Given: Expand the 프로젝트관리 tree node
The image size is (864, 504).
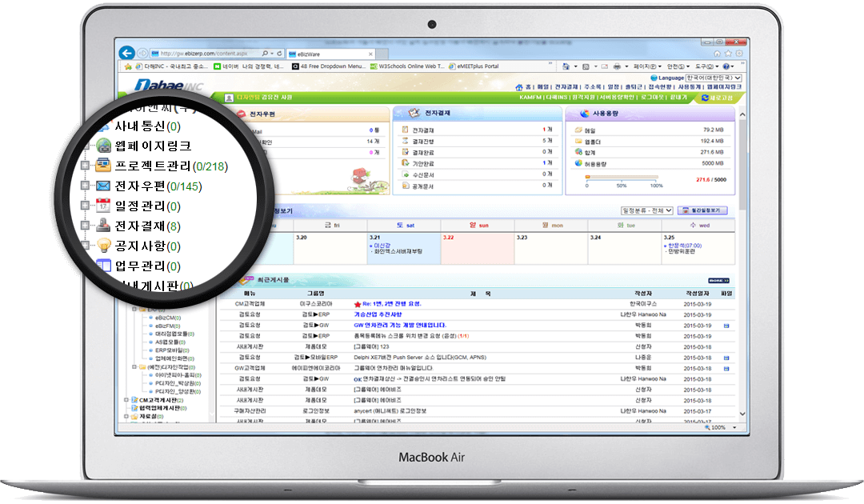Looking at the screenshot, I should (x=85, y=166).
